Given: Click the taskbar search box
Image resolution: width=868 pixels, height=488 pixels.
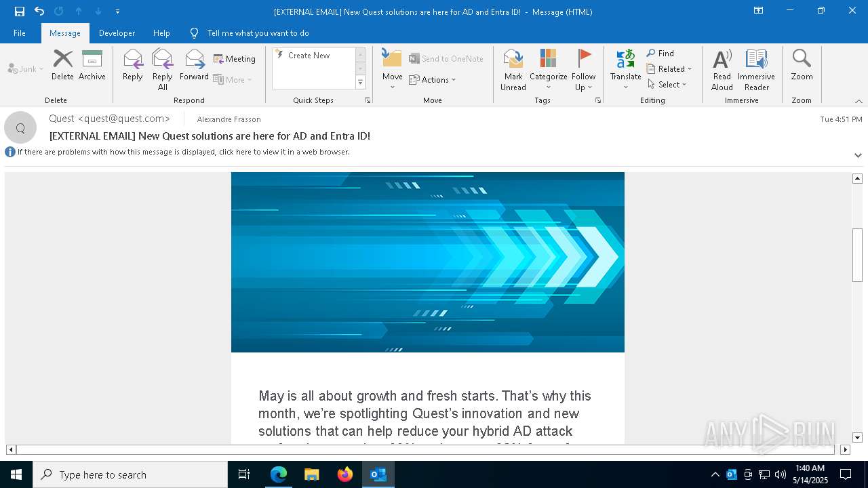Looking at the screenshot, I should point(130,474).
